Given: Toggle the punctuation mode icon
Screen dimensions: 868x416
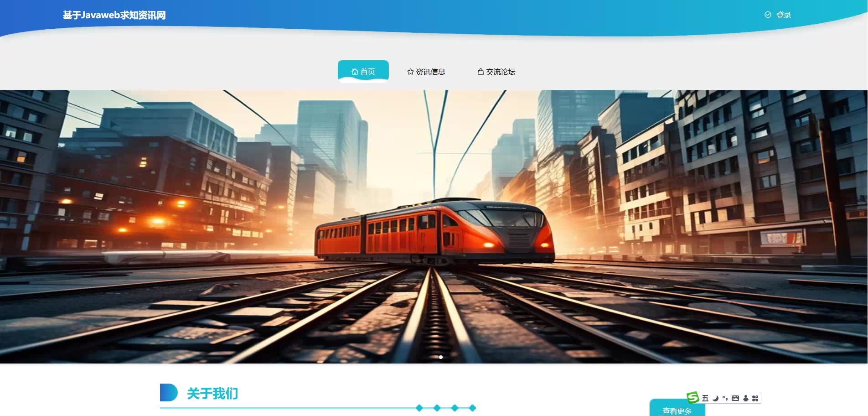Looking at the screenshot, I should (725, 398).
